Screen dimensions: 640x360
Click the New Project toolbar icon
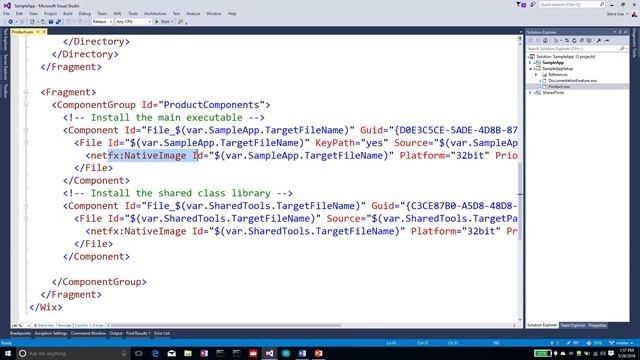(32, 22)
